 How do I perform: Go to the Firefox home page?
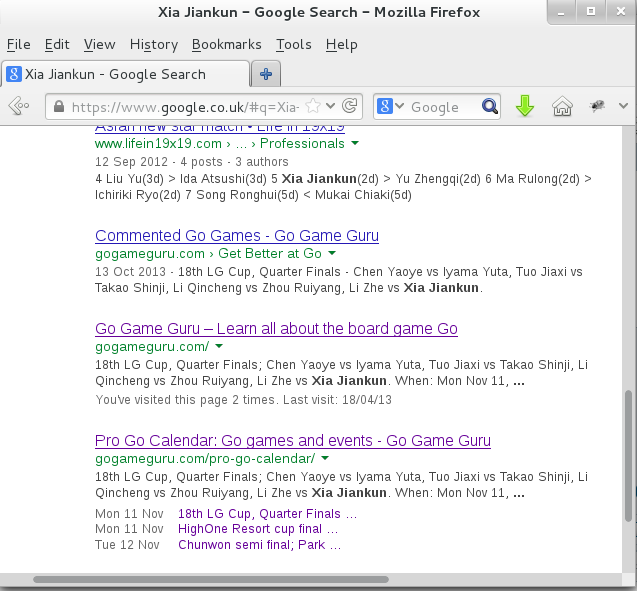click(x=562, y=106)
